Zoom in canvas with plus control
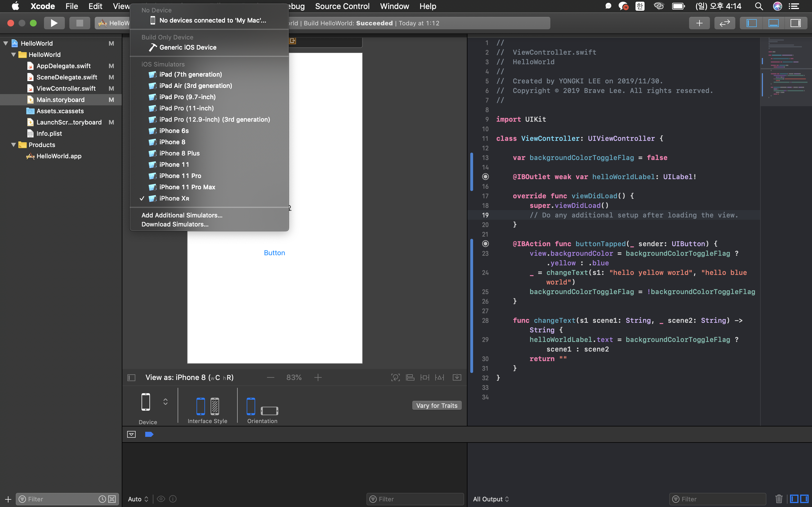812x507 pixels. [x=318, y=377]
